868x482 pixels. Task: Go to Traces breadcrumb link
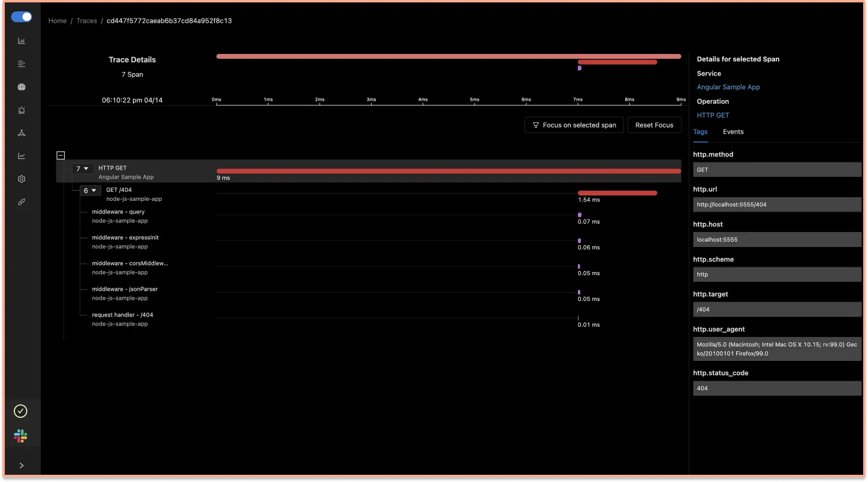coord(86,21)
